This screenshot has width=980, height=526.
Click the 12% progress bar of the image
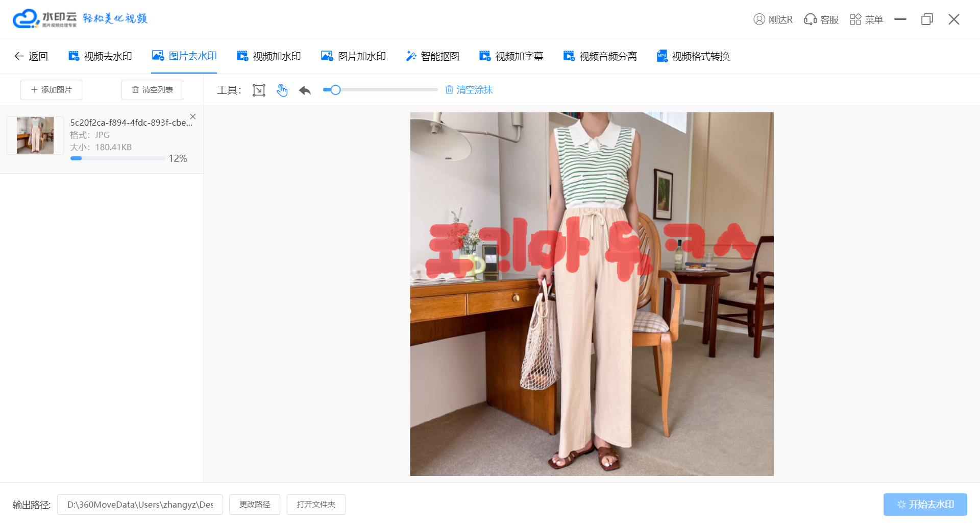[117, 158]
